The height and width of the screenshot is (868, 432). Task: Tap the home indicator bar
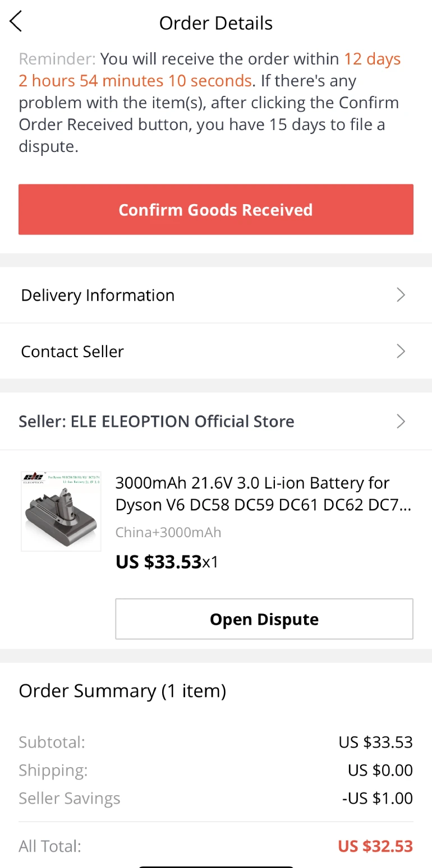(216, 865)
